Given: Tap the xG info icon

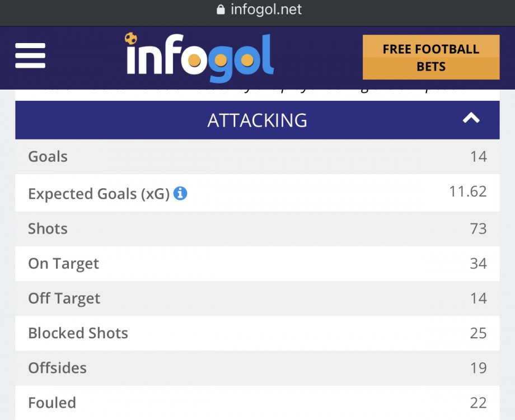Looking at the screenshot, I should (180, 194).
